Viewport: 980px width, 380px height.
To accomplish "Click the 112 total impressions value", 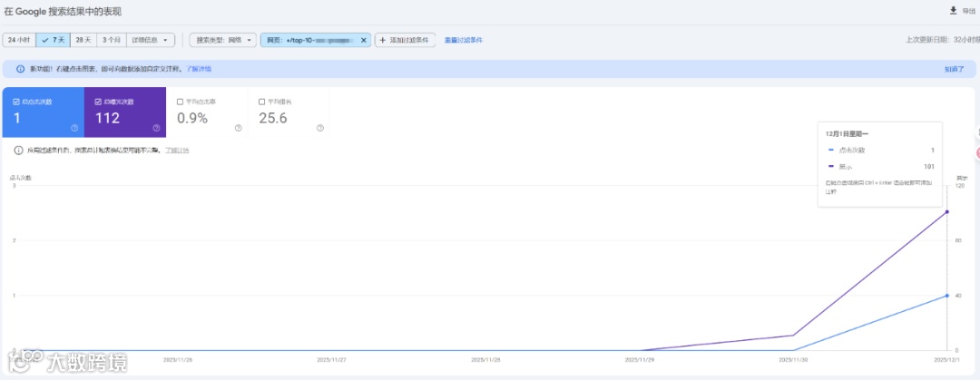I will (x=107, y=118).
